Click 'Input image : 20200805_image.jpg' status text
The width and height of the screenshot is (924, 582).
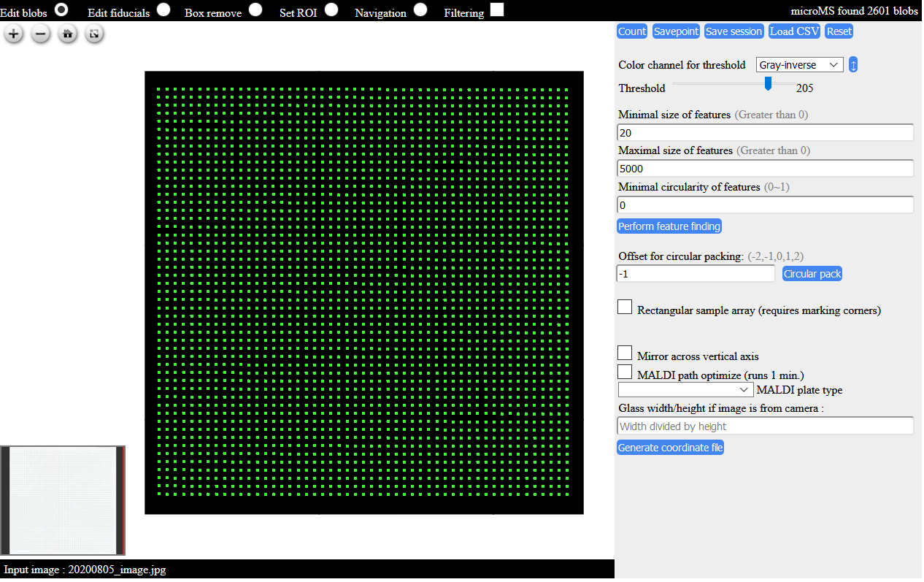coord(85,570)
